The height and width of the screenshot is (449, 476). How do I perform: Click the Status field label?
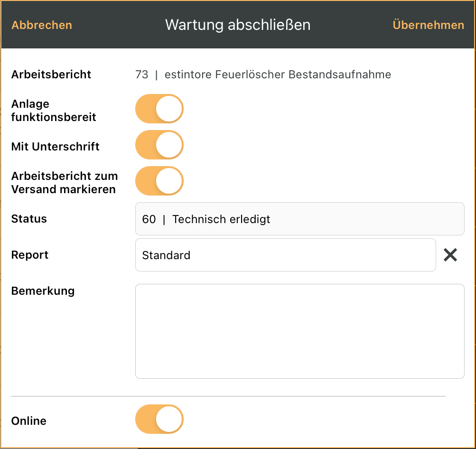[29, 219]
